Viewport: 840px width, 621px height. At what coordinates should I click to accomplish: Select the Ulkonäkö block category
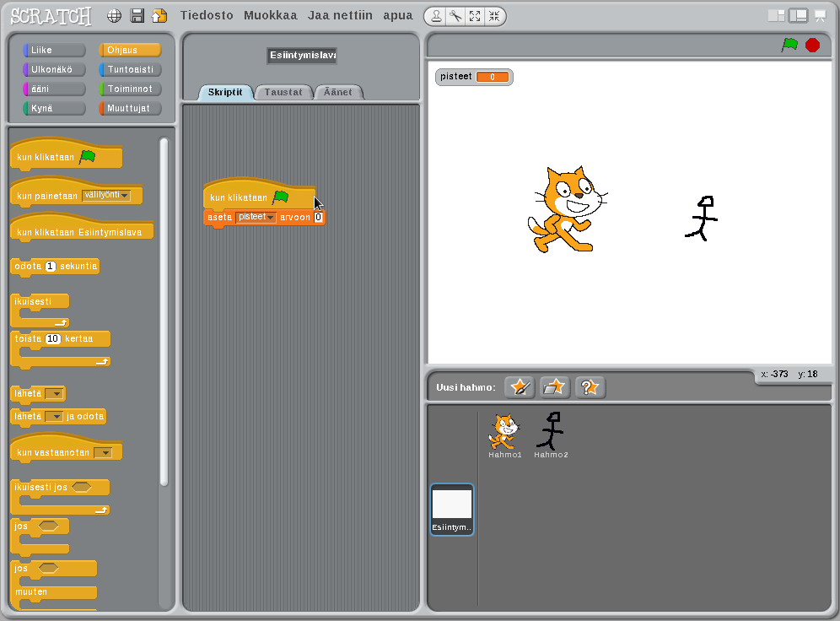pyautogui.click(x=54, y=69)
